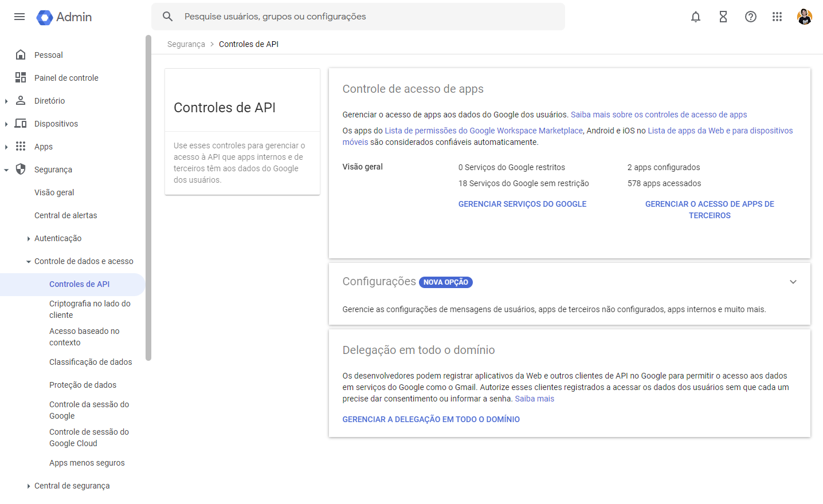The width and height of the screenshot is (823, 504).
Task: Expand the Central de segurança arrow
Action: [x=29, y=486]
